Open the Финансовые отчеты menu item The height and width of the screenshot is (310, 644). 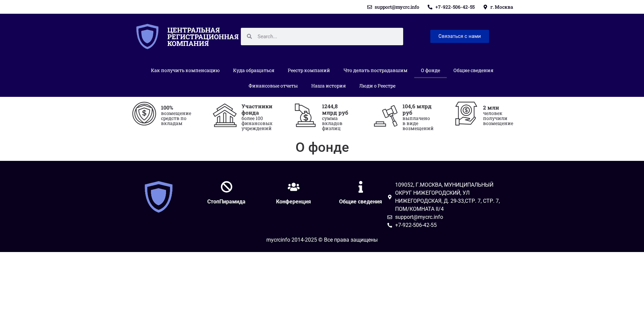pos(273,86)
